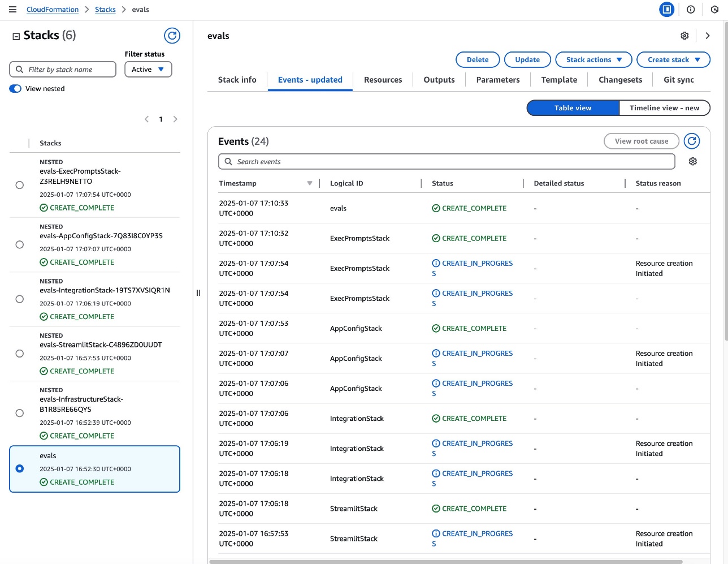The height and width of the screenshot is (564, 728).
Task: Expand the right side chevron beside the evals settings gear
Action: tap(708, 36)
